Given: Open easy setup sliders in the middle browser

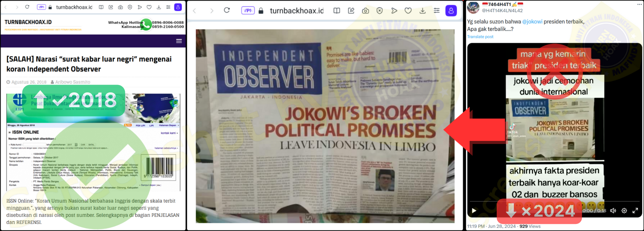Looking at the screenshot, I should [437, 11].
